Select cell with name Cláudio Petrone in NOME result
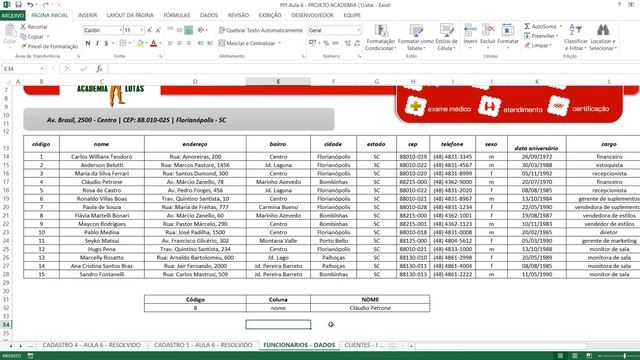 coord(370,308)
